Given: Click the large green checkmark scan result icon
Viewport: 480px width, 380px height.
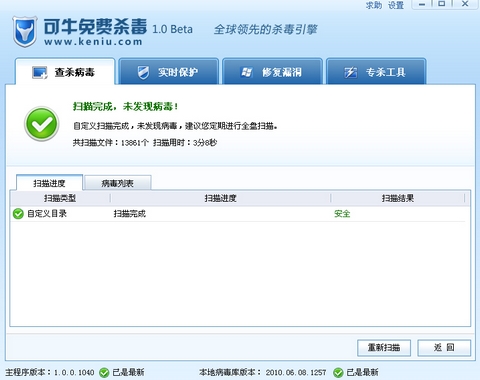Looking at the screenshot, I should pyautogui.click(x=42, y=124).
